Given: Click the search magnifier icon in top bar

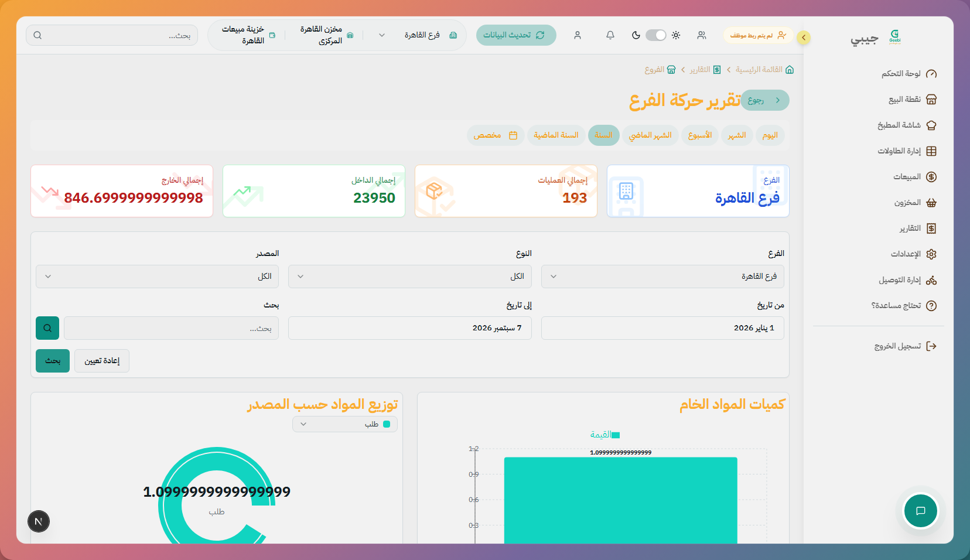Looking at the screenshot, I should (x=37, y=35).
